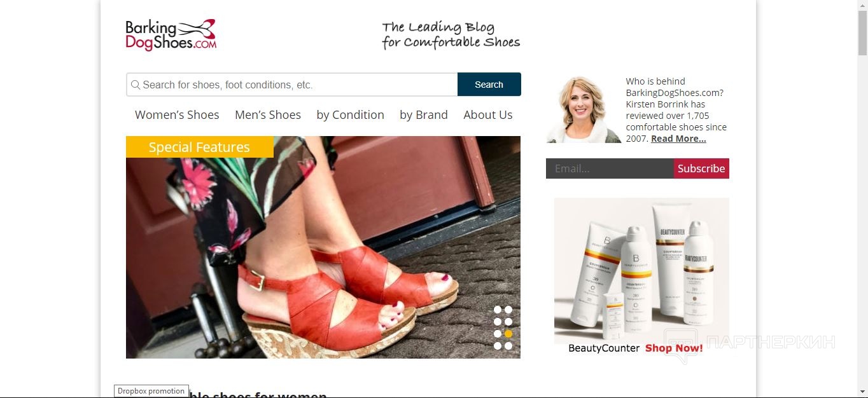Select the top-left carousel dot
868x398 pixels.
(498, 310)
